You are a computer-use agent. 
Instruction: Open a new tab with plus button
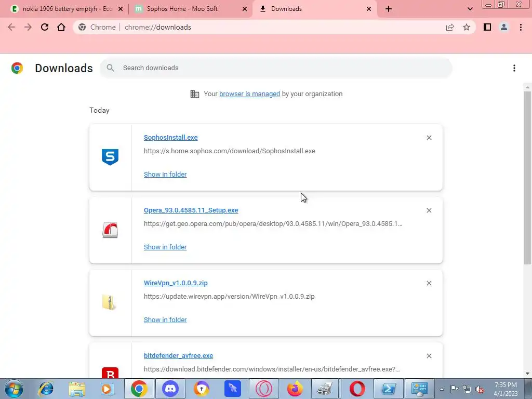click(x=389, y=9)
